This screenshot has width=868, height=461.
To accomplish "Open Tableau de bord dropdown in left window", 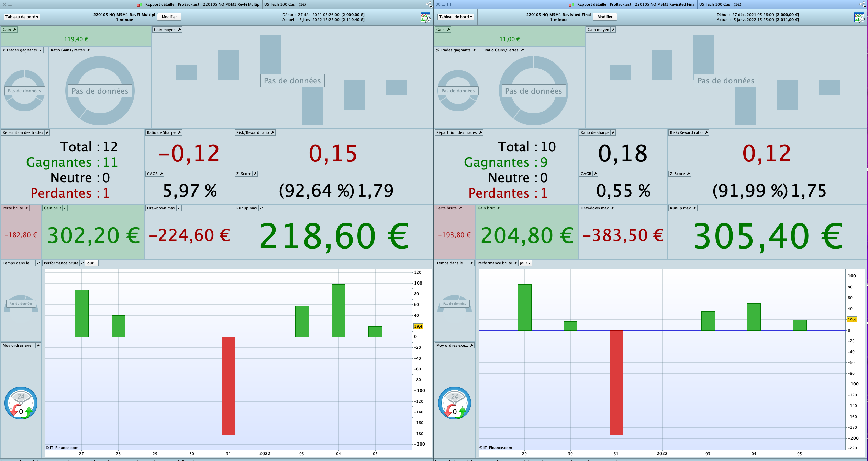I will pyautogui.click(x=22, y=17).
